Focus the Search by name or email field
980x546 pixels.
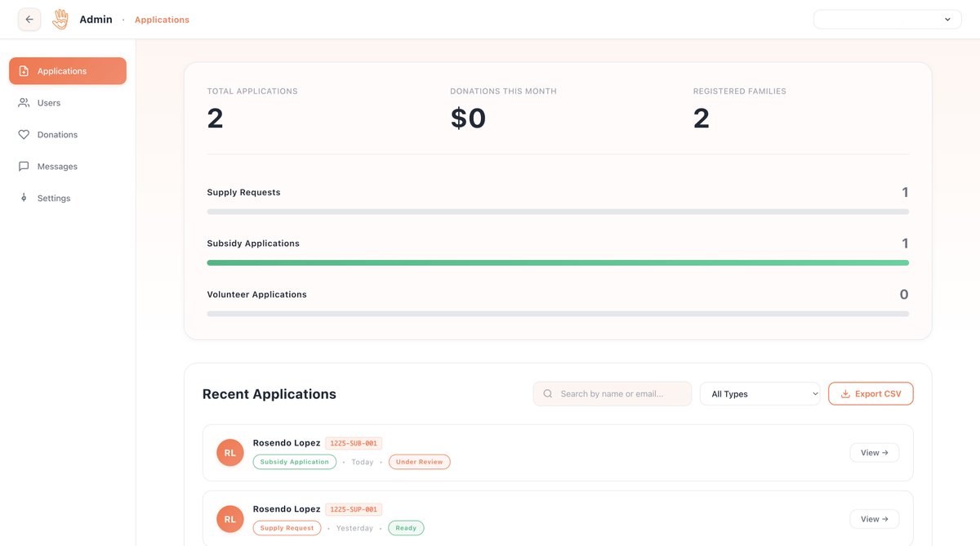click(612, 394)
